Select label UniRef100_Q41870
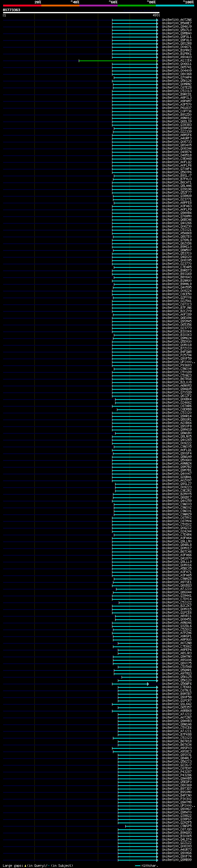 (x=176, y=558)
